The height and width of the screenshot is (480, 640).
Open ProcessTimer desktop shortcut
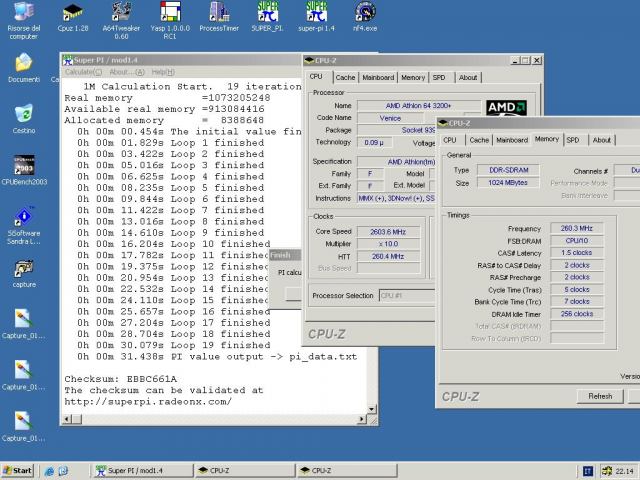[219, 17]
